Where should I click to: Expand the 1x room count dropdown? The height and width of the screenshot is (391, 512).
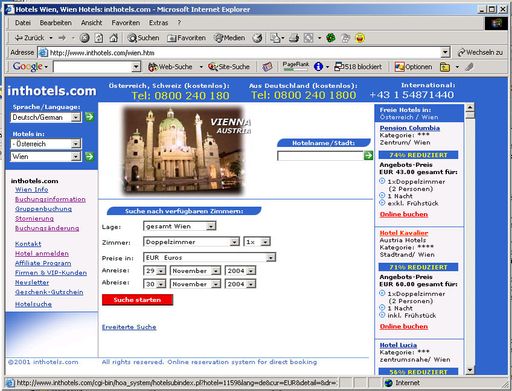click(x=265, y=242)
